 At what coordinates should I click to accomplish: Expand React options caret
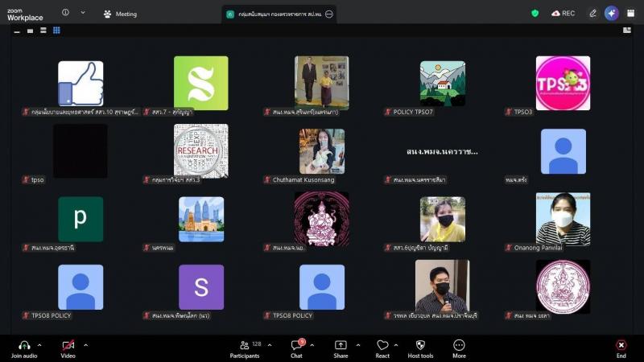click(396, 346)
